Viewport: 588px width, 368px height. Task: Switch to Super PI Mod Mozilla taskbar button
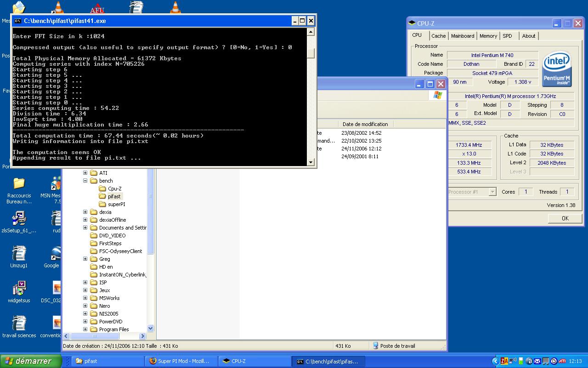(x=181, y=361)
